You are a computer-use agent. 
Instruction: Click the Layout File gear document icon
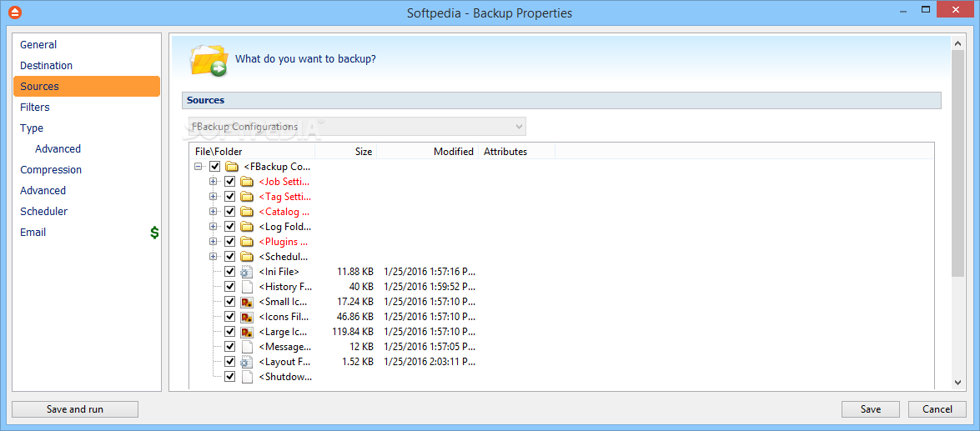(247, 362)
